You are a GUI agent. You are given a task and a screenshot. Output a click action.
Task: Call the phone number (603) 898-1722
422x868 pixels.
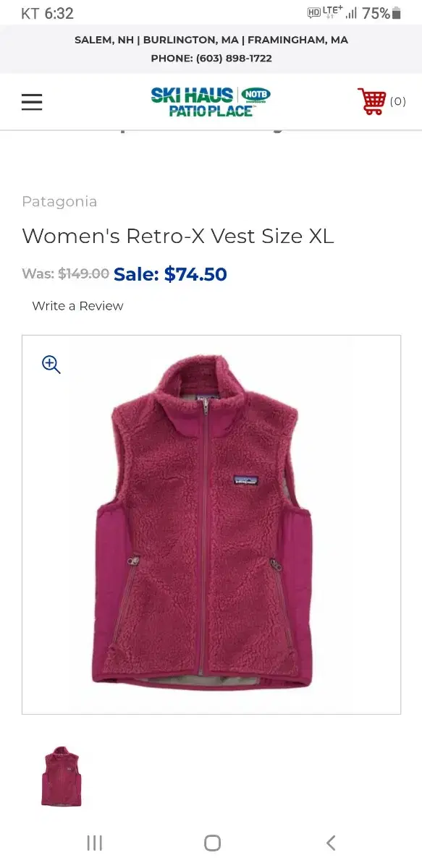[234, 58]
